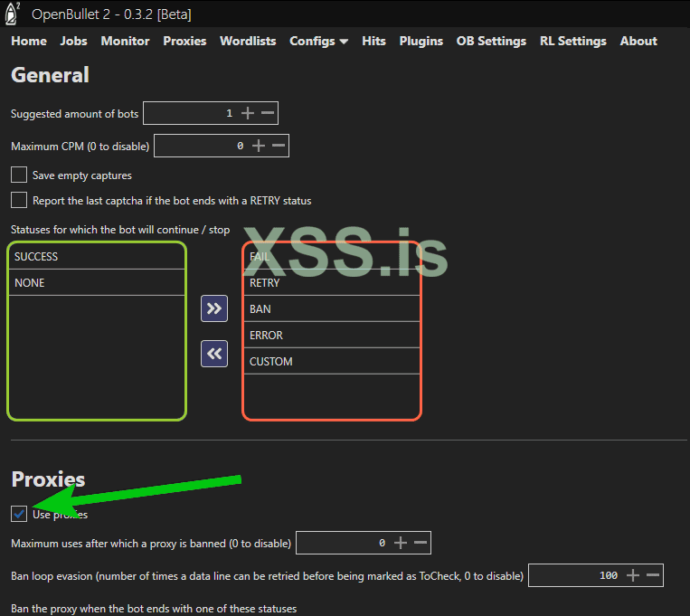Increase suggested amount of bots with plus
This screenshot has width=690, height=616.
coord(248,113)
